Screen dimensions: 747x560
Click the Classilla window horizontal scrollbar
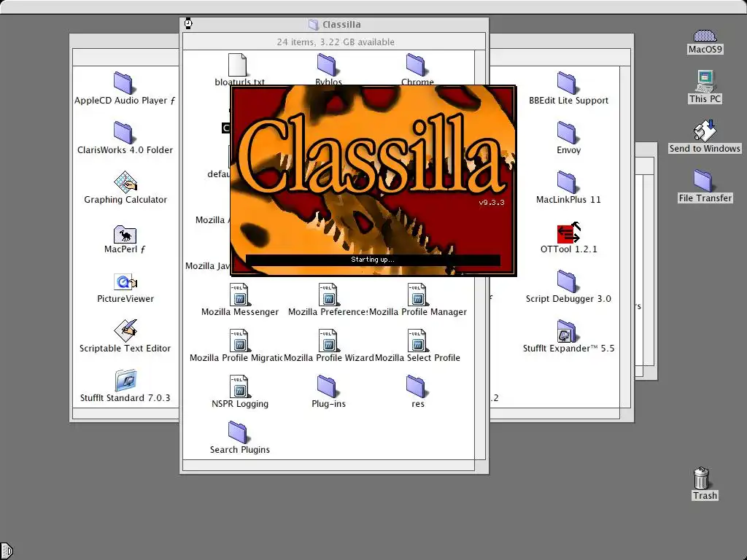pos(329,465)
